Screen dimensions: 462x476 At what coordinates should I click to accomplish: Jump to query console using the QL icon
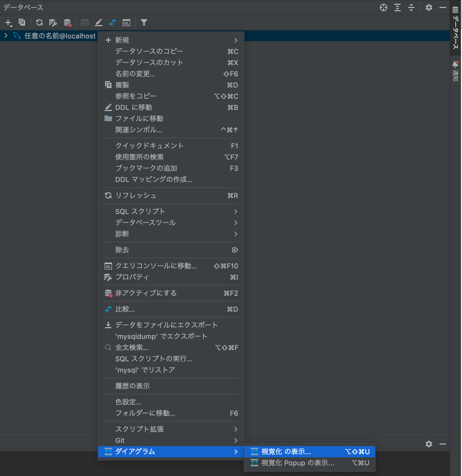(x=126, y=22)
